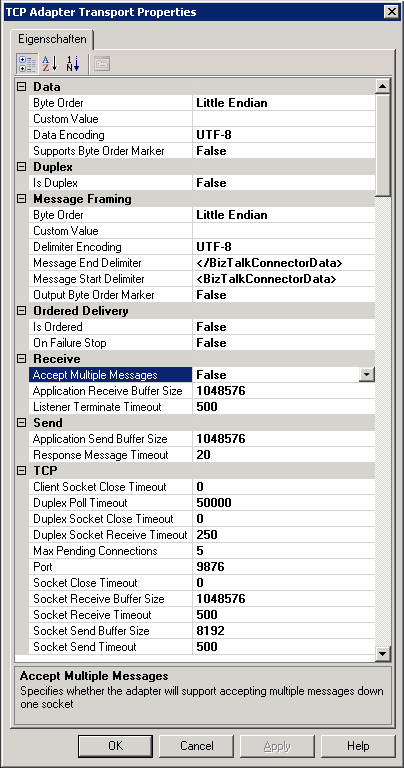Select the Duplex Socket Close Timeout property
The image size is (404, 768).
(x=111, y=519)
